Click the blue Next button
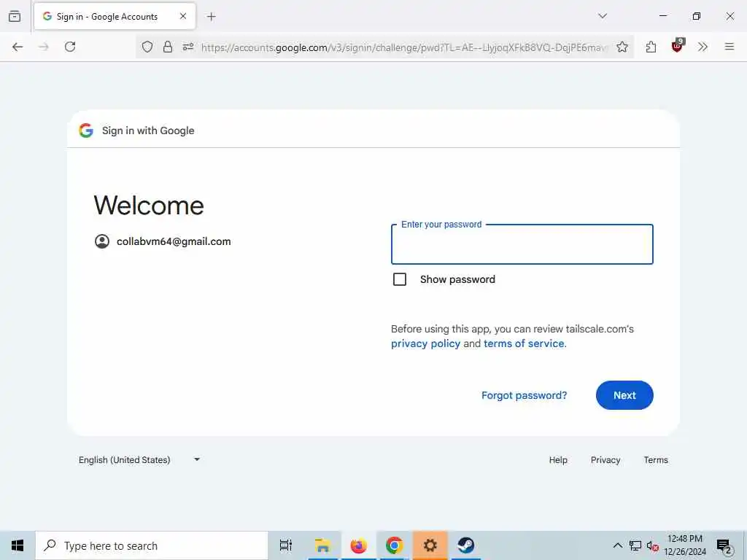 624,395
